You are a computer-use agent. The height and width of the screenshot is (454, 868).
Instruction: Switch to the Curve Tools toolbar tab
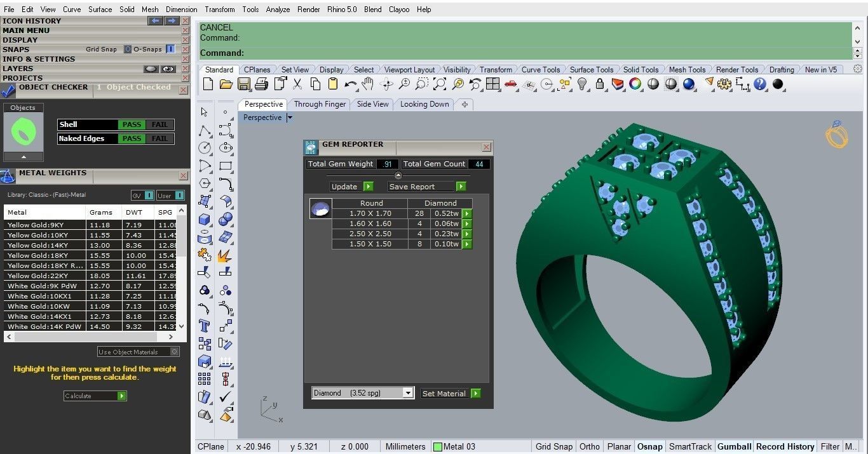coord(541,70)
